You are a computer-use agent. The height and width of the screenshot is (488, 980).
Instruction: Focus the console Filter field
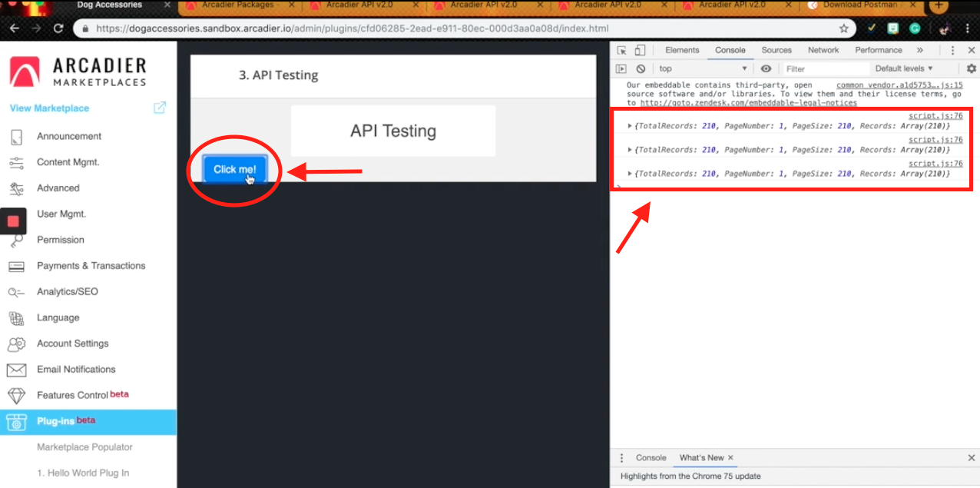825,68
